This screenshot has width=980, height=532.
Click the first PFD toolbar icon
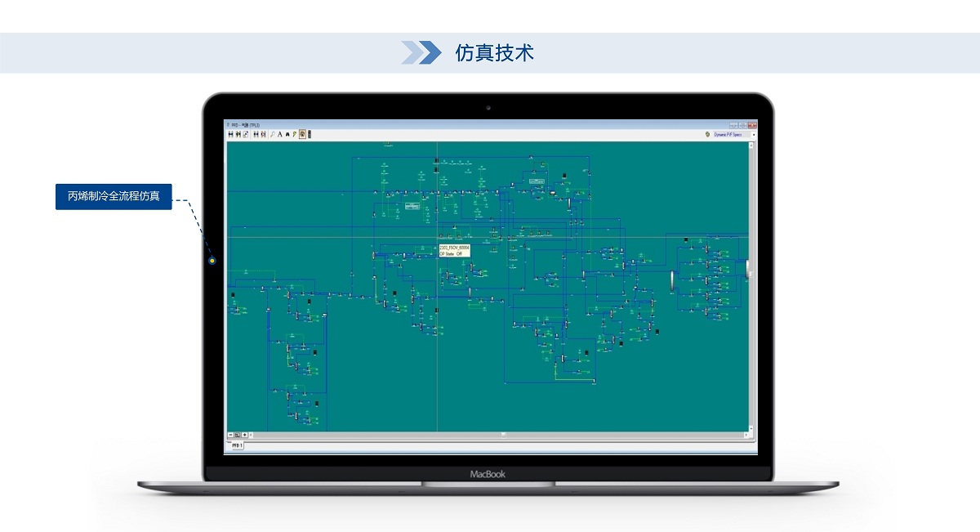coord(231,134)
